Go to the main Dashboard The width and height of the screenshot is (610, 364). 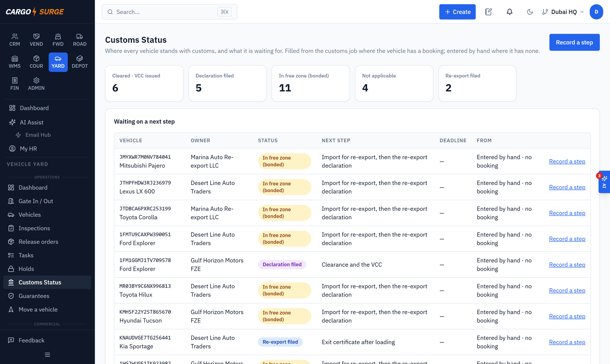[x=47, y=108]
